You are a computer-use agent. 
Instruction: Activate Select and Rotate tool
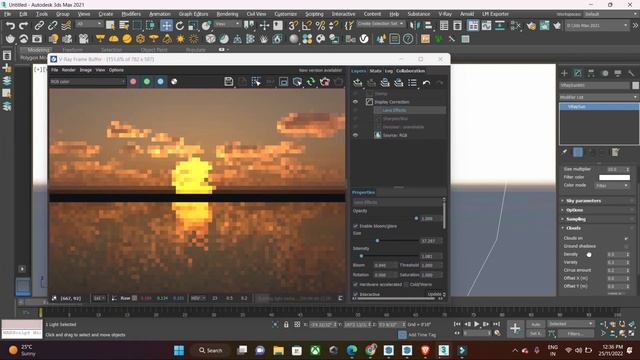pos(180,26)
